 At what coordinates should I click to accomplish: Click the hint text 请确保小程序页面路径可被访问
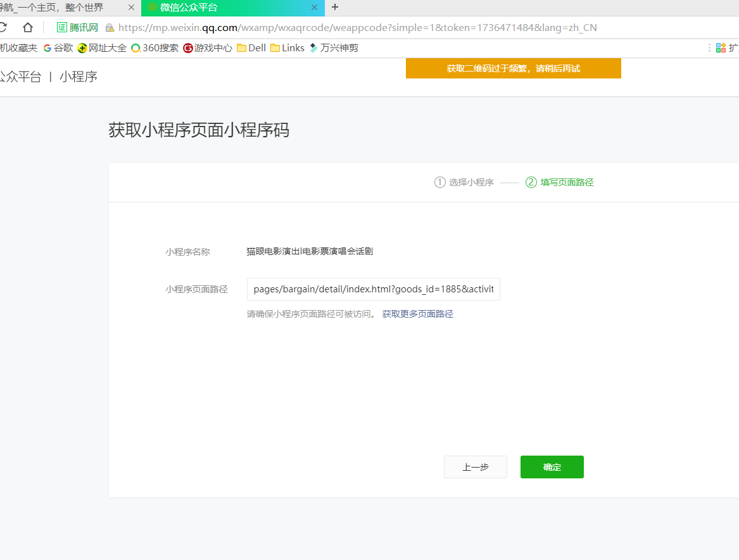pyautogui.click(x=312, y=314)
